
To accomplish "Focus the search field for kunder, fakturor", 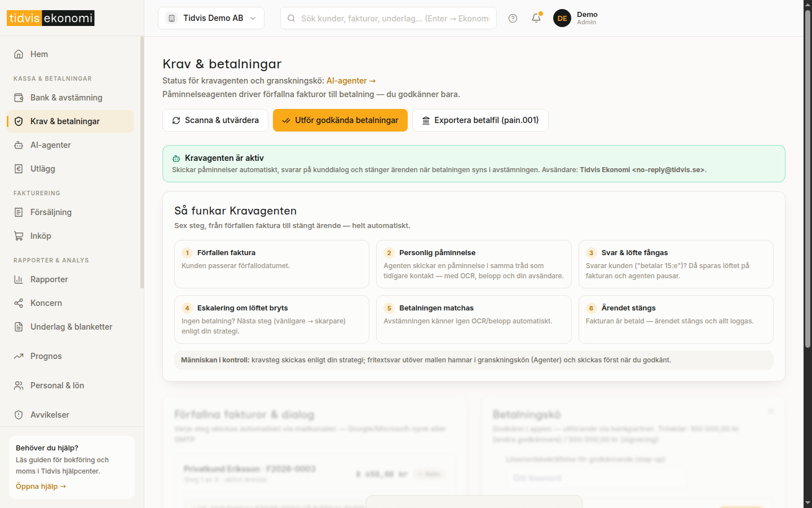I will pos(389,18).
